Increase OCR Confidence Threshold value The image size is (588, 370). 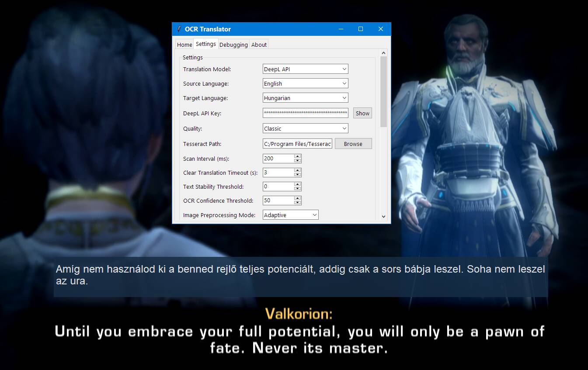298,198
